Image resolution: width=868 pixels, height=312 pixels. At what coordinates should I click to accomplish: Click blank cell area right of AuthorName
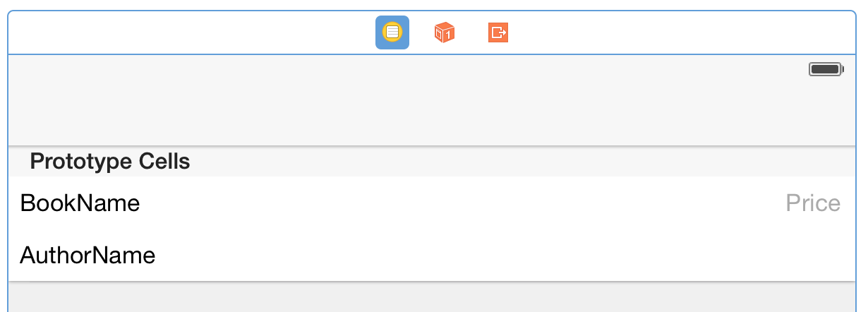point(494,255)
